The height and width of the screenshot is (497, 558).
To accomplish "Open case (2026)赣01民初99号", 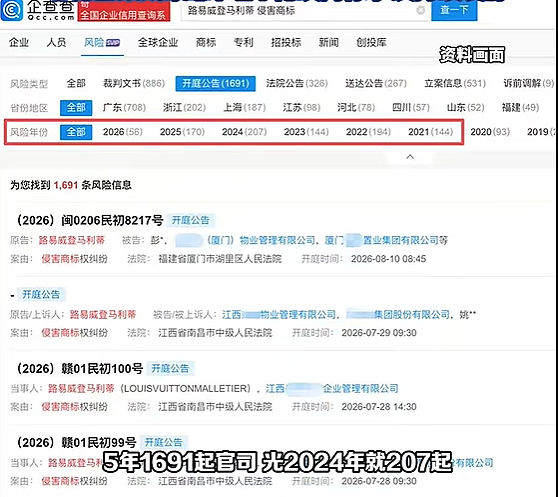I will pyautogui.click(x=76, y=442).
